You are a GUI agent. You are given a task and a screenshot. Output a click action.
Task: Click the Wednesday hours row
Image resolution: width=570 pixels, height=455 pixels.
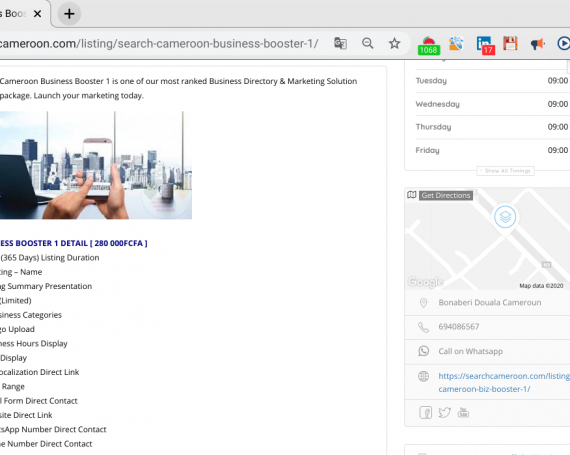492,104
